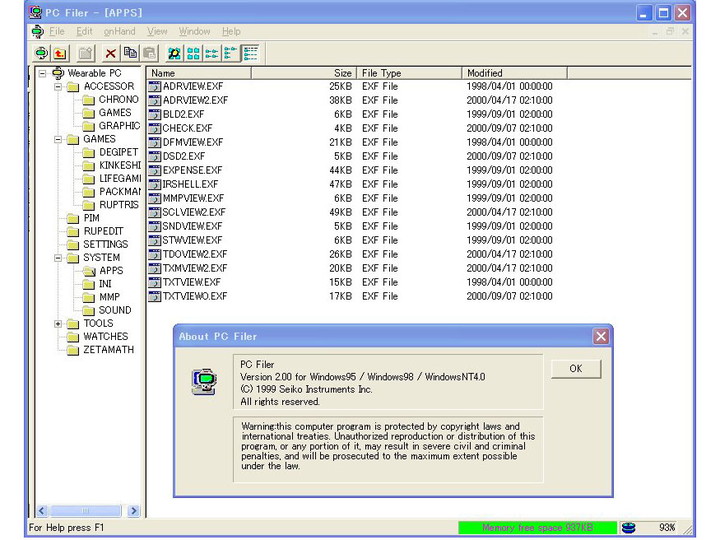Select the file named TDOVIEW2.EXF
This screenshot has width=720, height=540.
point(195,254)
